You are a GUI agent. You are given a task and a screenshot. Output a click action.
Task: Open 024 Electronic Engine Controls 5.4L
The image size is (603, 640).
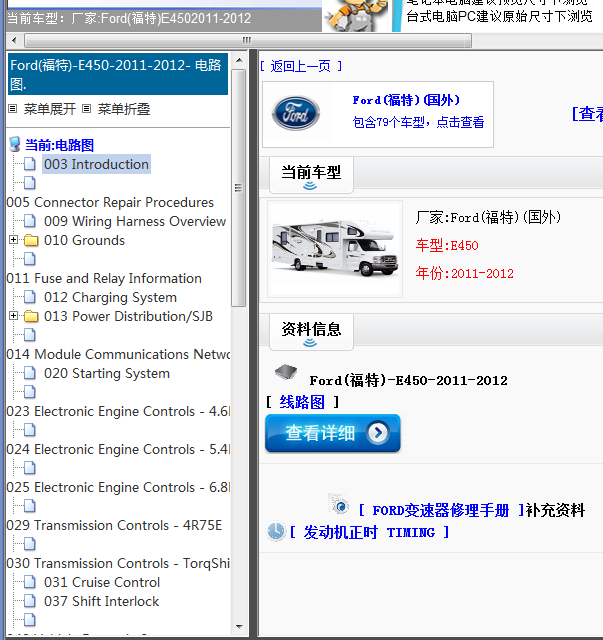[x=118, y=449]
